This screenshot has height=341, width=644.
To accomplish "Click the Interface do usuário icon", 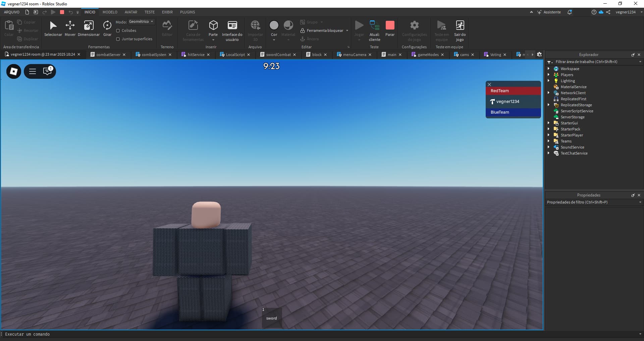I will click(232, 30).
